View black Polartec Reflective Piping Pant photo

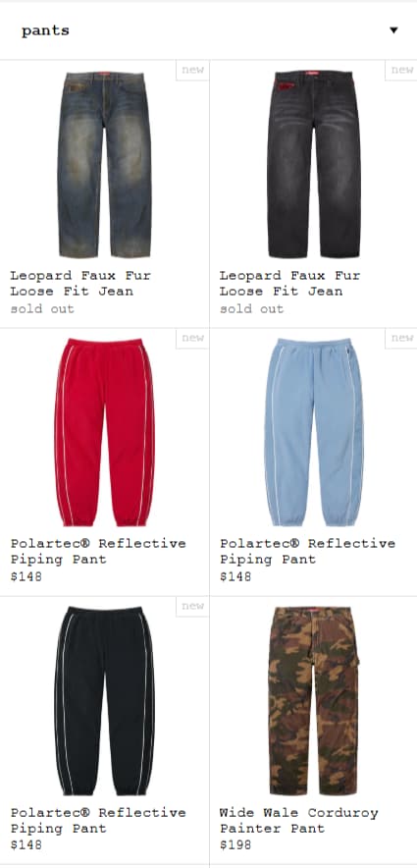coord(105,701)
